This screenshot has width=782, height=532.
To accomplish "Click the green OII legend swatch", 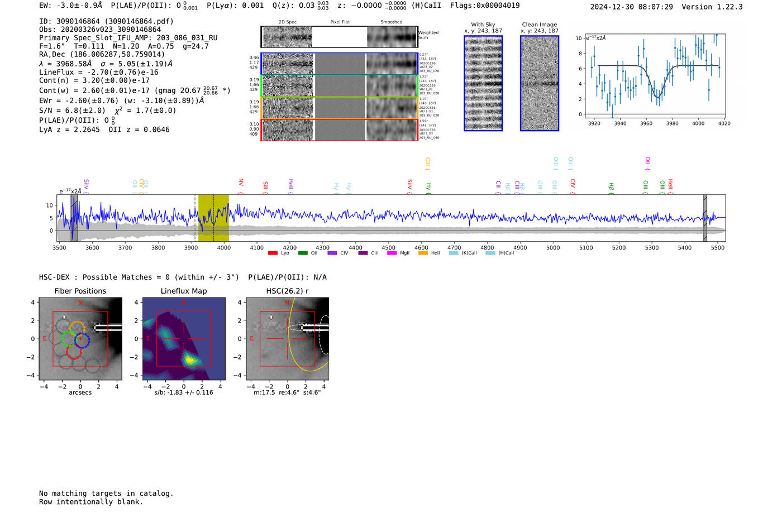I will [303, 253].
